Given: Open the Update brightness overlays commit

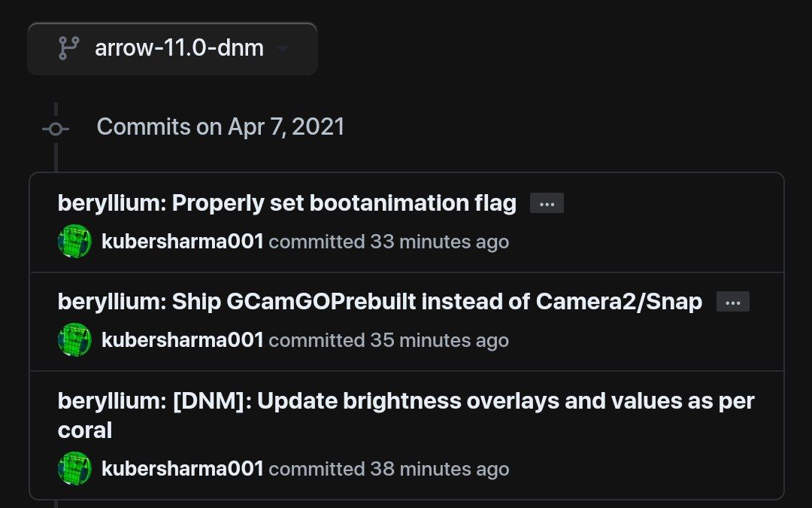Looking at the screenshot, I should point(406,415).
